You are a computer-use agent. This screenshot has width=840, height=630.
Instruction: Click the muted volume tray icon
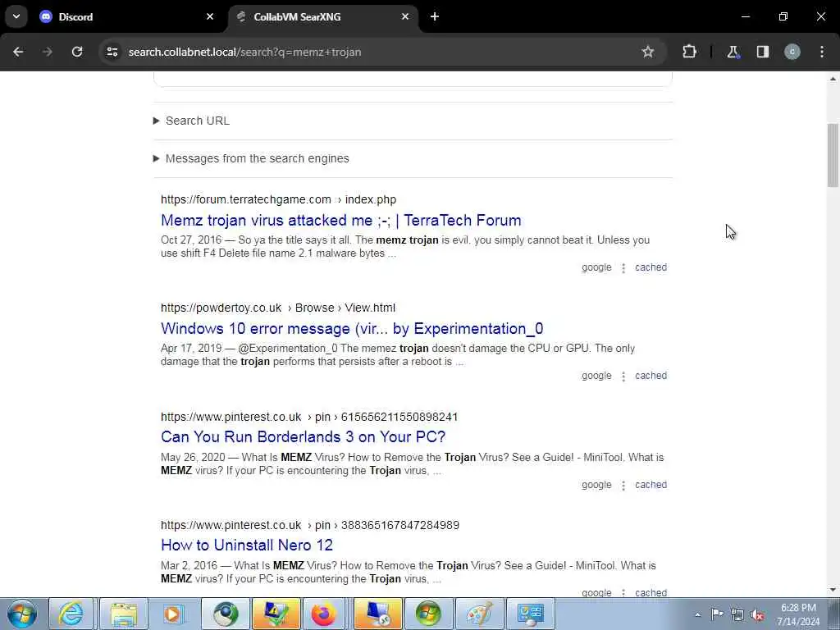click(x=757, y=614)
